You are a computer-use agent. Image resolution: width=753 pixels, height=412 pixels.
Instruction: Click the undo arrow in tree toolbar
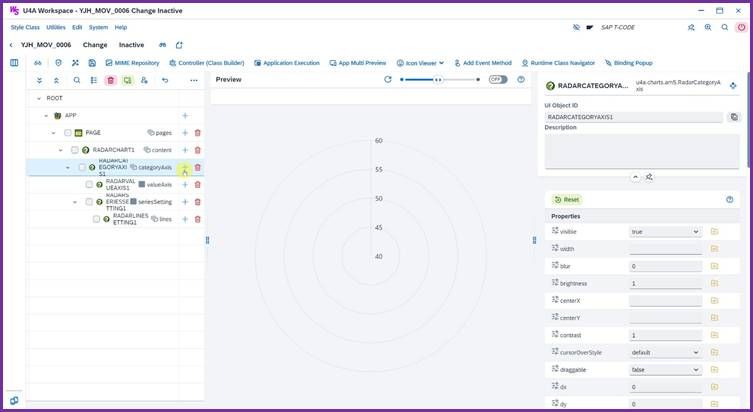pyautogui.click(x=165, y=80)
